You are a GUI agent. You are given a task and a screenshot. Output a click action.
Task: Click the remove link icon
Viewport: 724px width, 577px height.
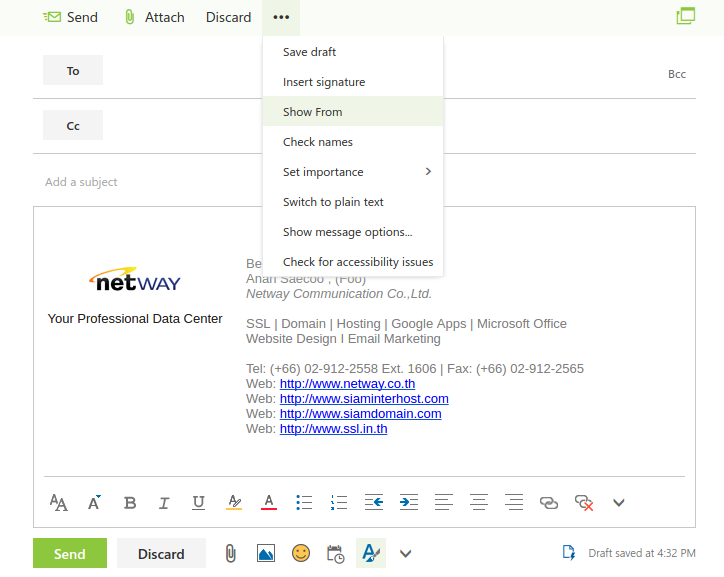584,503
